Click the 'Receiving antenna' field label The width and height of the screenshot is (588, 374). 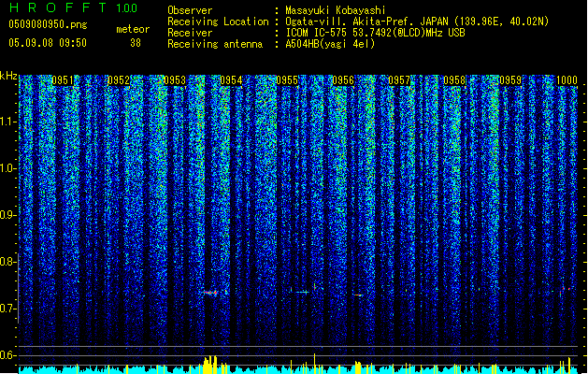coord(215,44)
